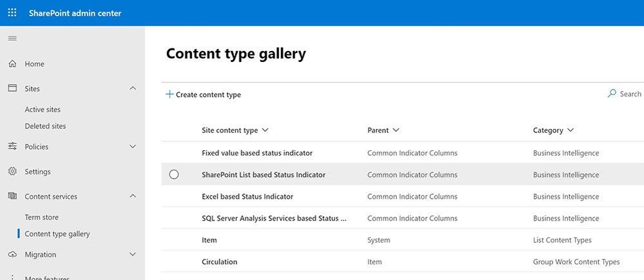Click in the Search field

pos(630,94)
